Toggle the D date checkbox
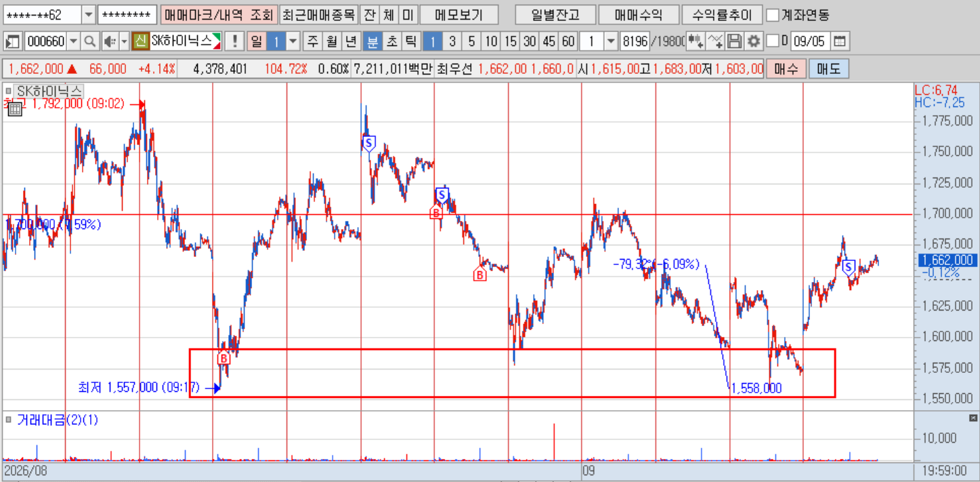This screenshot has width=980, height=482. tap(773, 41)
